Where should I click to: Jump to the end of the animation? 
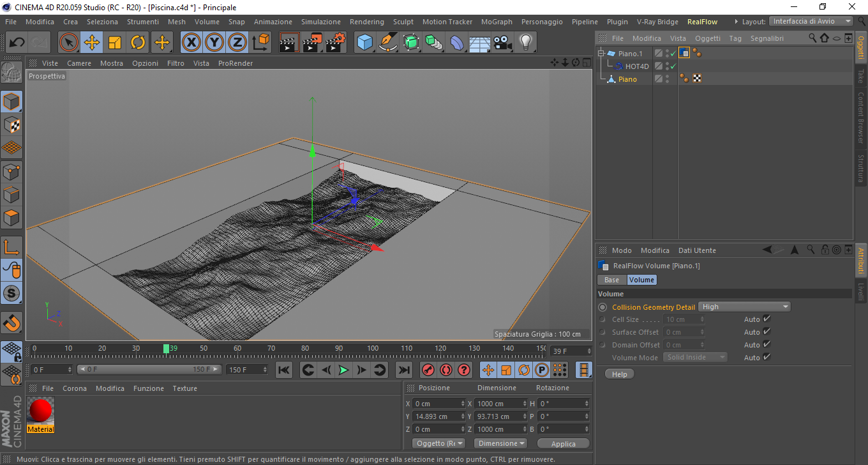403,370
